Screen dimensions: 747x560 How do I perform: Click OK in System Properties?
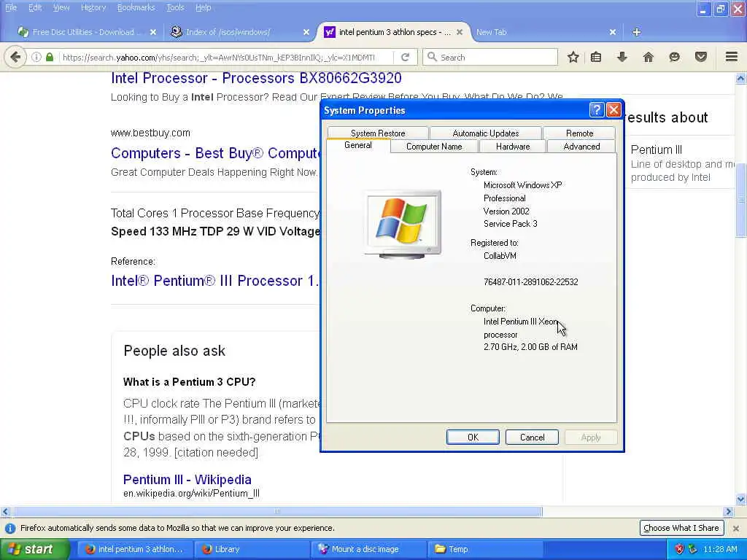pos(473,437)
